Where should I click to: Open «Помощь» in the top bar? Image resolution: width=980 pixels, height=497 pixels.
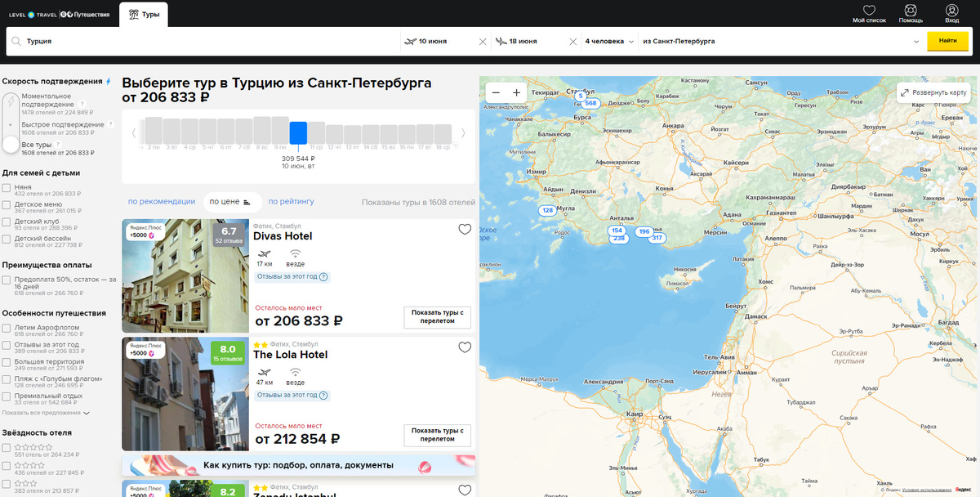click(x=910, y=12)
